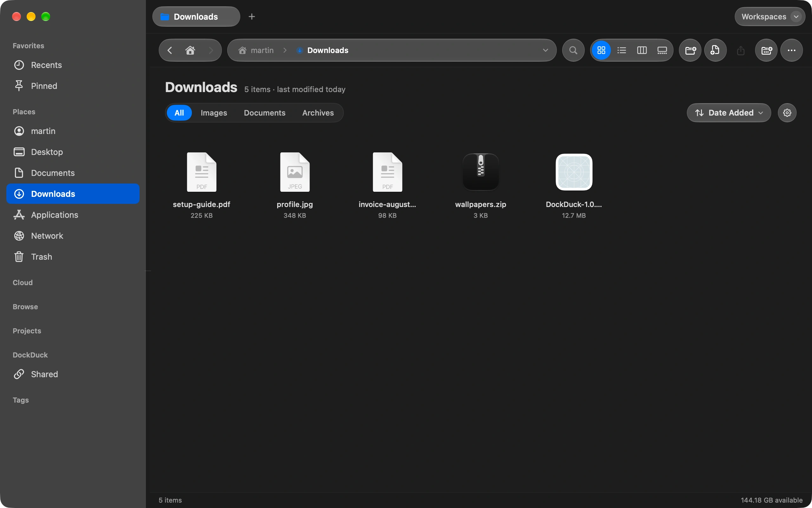Screen dimensions: 812x508
Task: Open Network in the sidebar
Action: 73,236
